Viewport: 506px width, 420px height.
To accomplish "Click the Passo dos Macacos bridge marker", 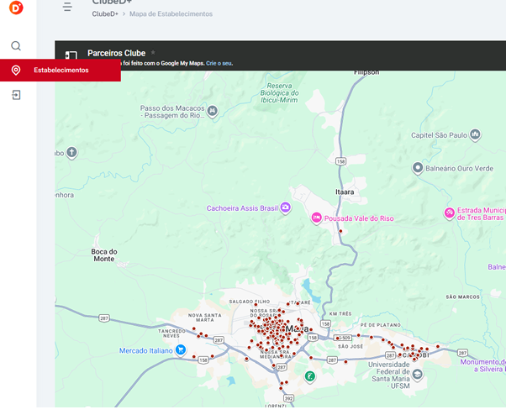I will [x=212, y=111].
